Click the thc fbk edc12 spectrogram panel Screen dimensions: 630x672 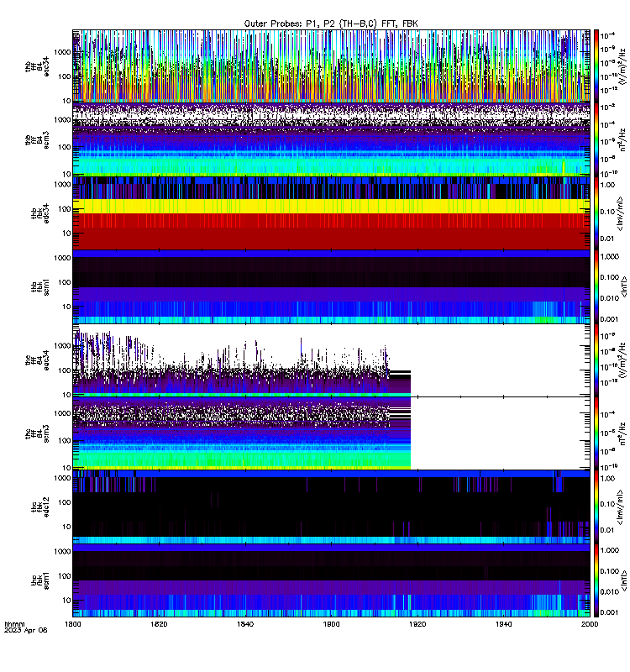331,507
